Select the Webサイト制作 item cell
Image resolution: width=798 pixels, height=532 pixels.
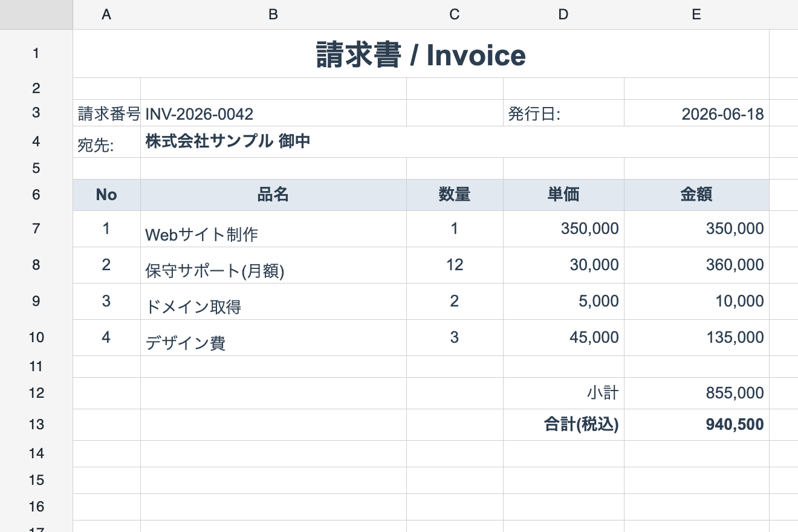click(x=273, y=229)
